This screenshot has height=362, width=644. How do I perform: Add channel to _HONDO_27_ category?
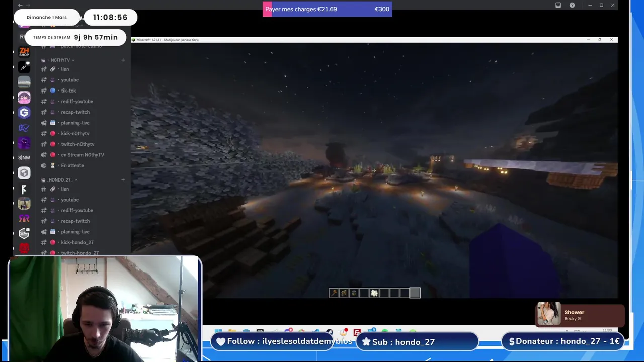[123, 180]
